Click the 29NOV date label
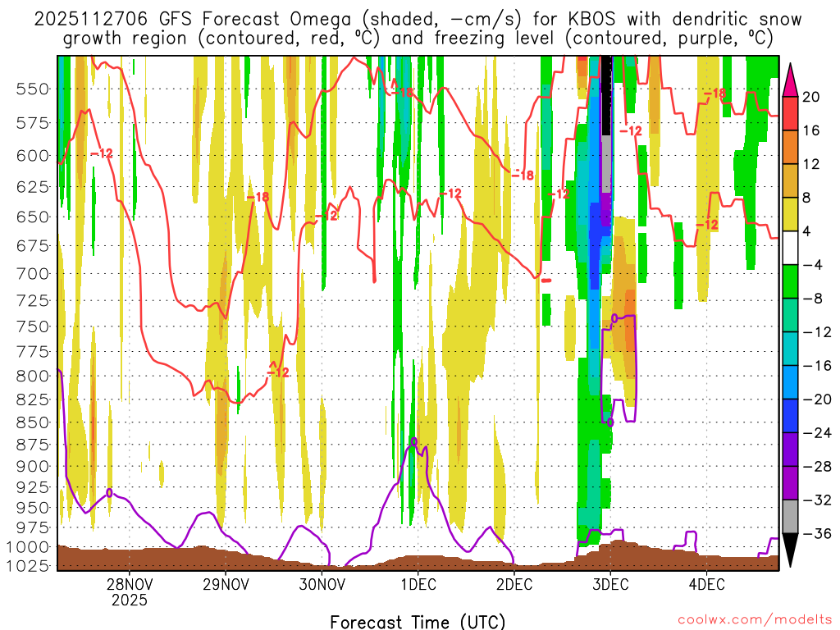The image size is (840, 630). click(x=226, y=584)
